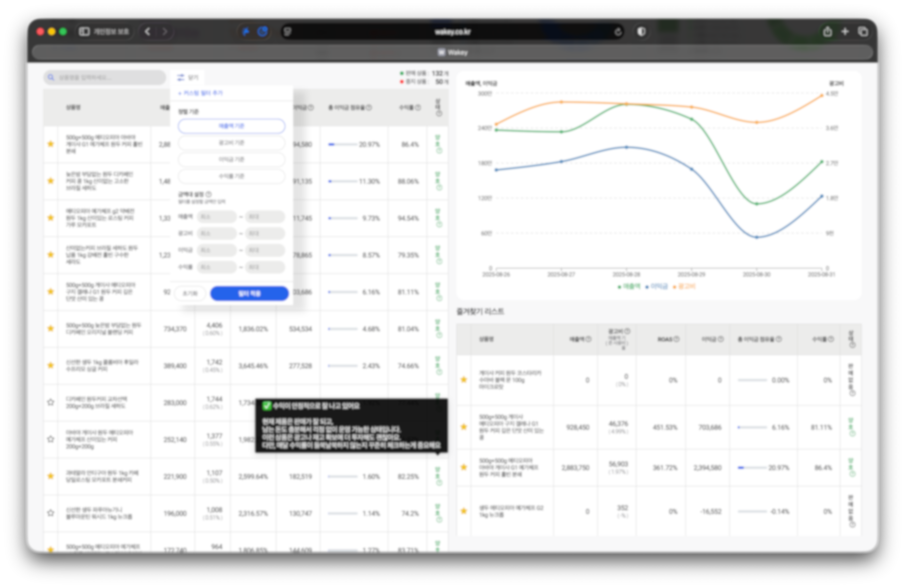Click the Safari share icon
This screenshot has height=588, width=905.
point(827,31)
